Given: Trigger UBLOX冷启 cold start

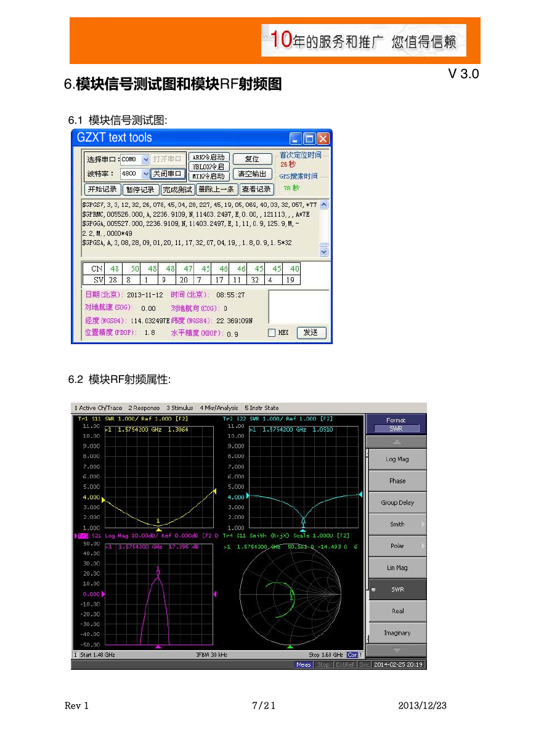Looking at the screenshot, I should 209,166.
